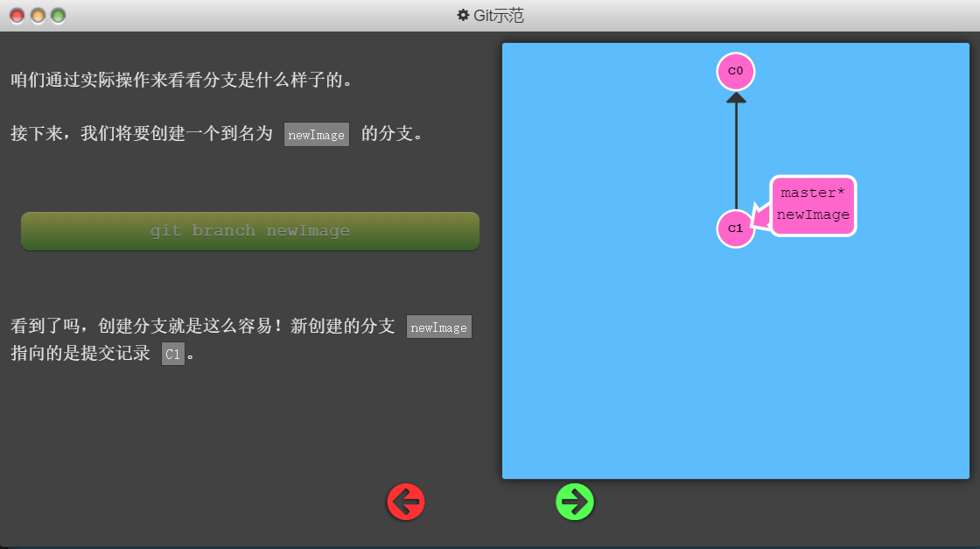Screen dimensions: 980x549
Task: Click newImage code tag in second paragraph
Action: click(x=317, y=135)
